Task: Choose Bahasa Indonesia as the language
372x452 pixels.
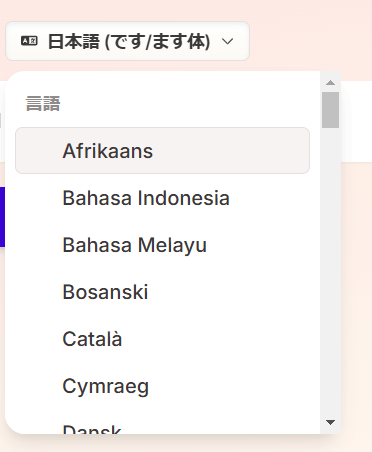Action: [x=162, y=198]
